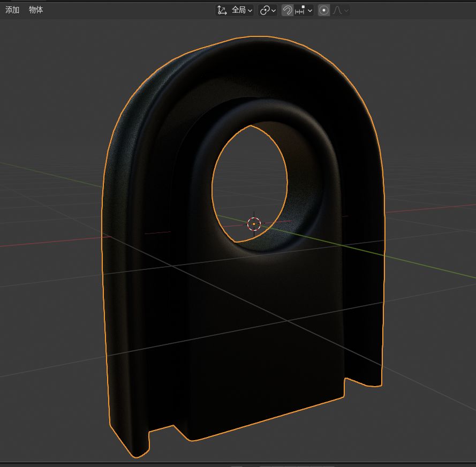This screenshot has height=467, width=476.
Task: Click the 3D cursor in the viewport
Action: 254,224
